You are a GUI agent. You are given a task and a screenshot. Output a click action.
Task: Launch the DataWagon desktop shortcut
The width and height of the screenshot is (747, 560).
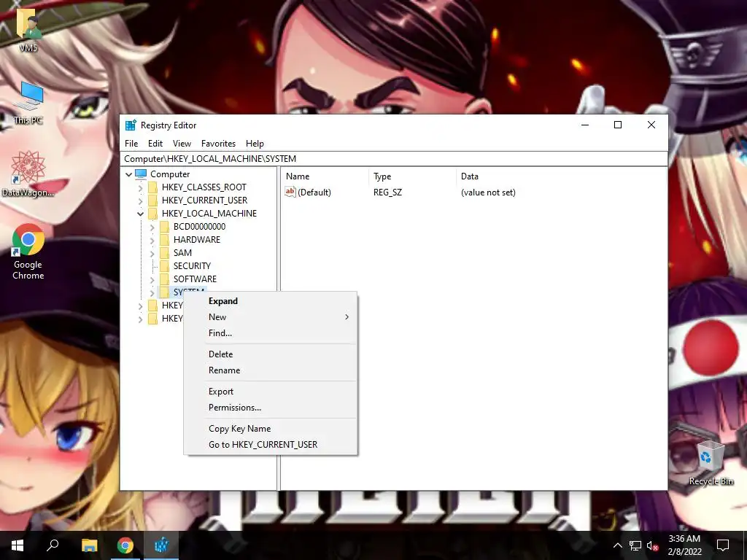28,174
